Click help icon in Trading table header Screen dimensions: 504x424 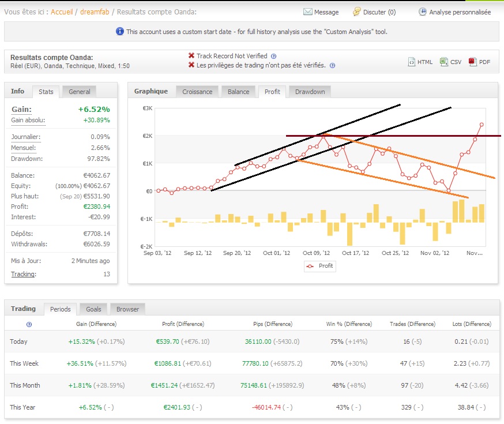point(29,324)
